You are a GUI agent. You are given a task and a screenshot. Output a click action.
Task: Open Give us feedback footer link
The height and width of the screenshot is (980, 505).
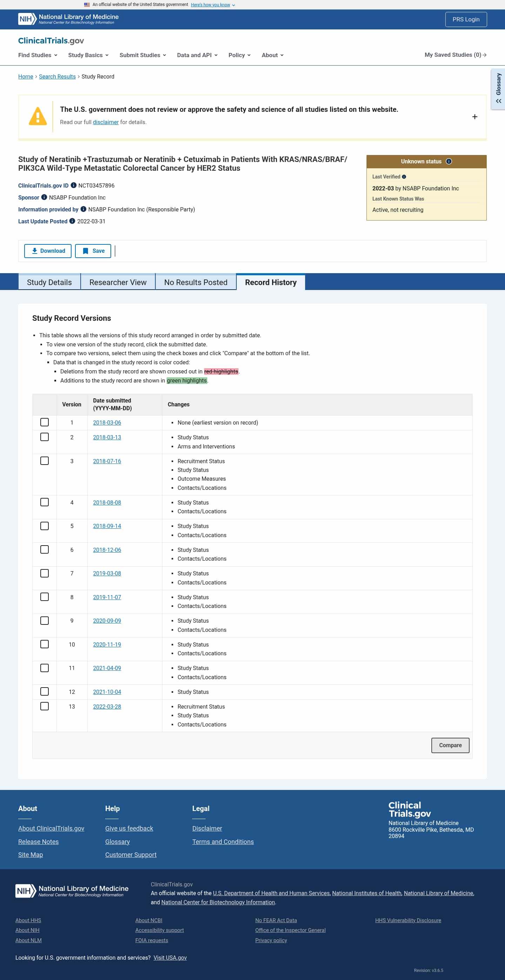(129, 828)
